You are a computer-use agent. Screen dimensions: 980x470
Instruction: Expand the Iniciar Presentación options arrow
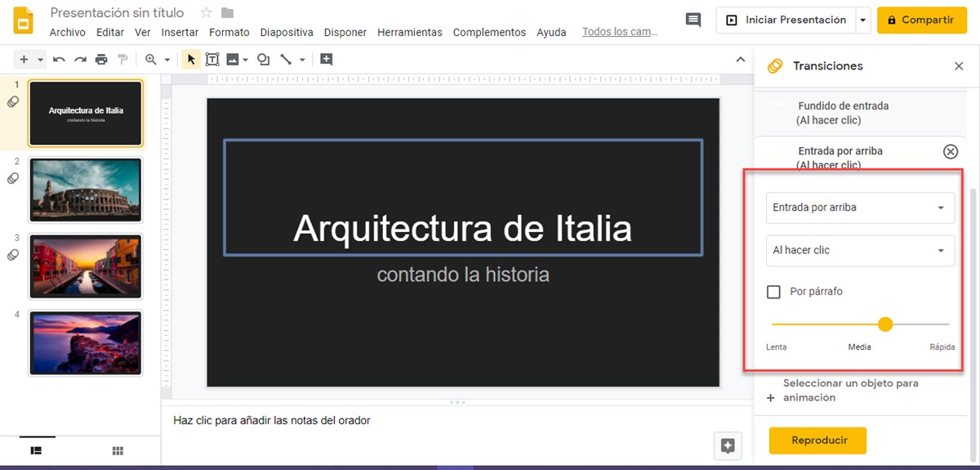[863, 20]
